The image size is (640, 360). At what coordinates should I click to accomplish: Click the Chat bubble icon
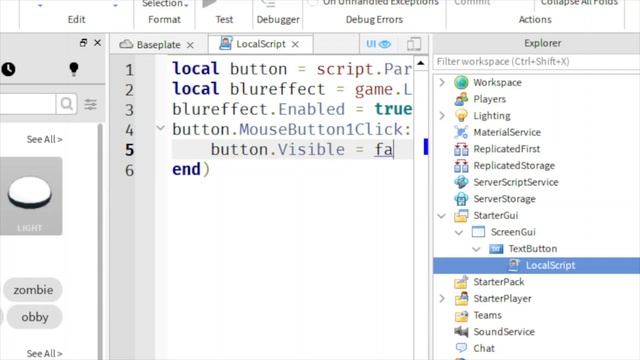click(461, 348)
